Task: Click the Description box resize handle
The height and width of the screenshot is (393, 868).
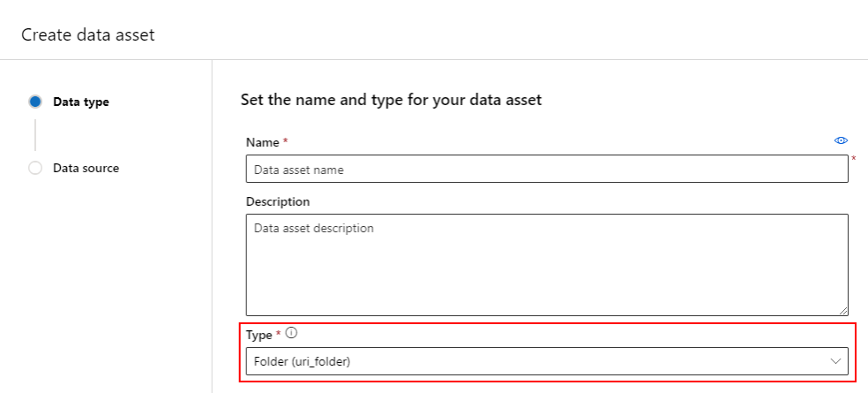Action: point(843,310)
